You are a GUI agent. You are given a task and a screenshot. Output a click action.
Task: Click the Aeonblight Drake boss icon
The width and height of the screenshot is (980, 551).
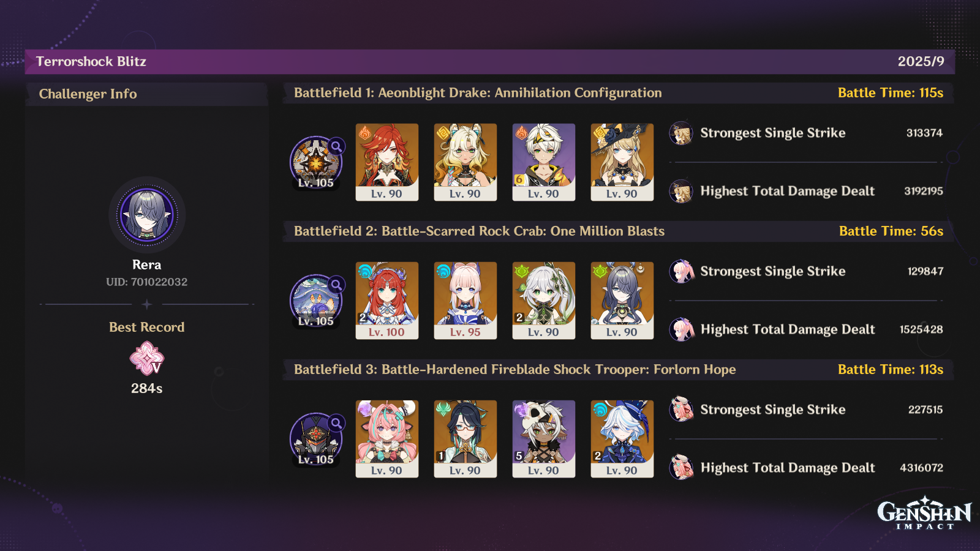tap(315, 162)
